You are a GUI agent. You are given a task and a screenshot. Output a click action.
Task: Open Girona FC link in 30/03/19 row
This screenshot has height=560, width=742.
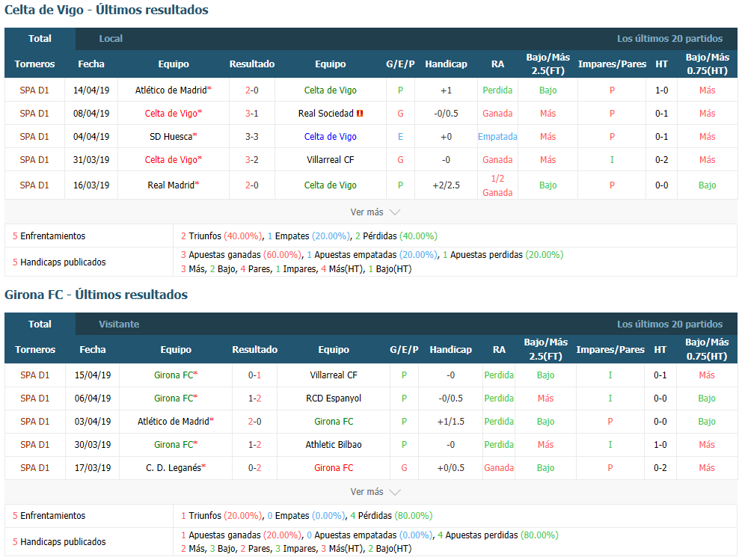pos(174,445)
